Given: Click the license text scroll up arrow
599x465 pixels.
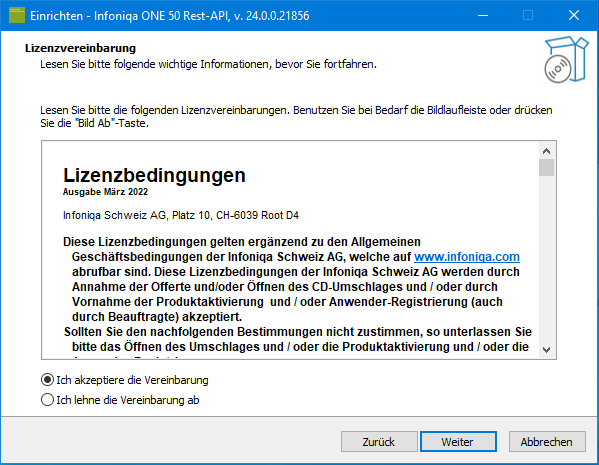Looking at the screenshot, I should (x=546, y=151).
